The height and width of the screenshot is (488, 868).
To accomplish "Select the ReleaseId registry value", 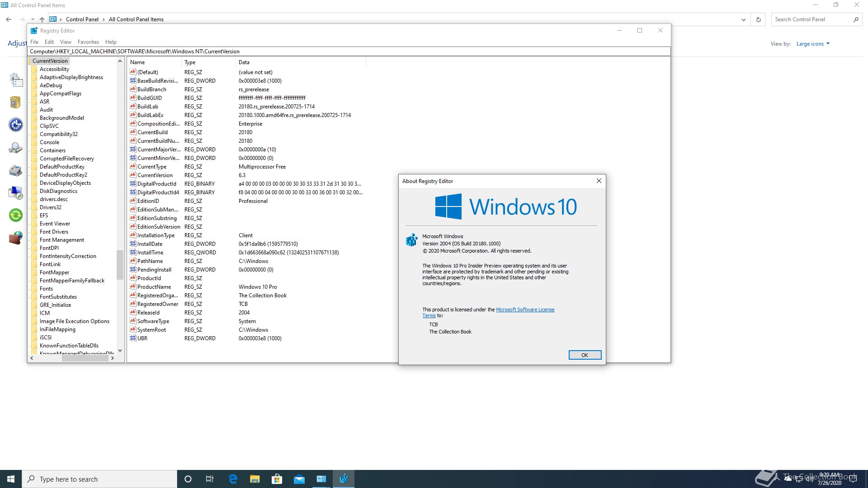I will coord(148,313).
